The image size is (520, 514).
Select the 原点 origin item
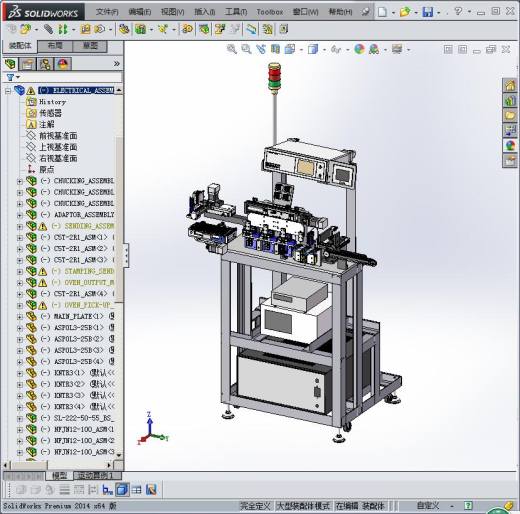[46, 170]
